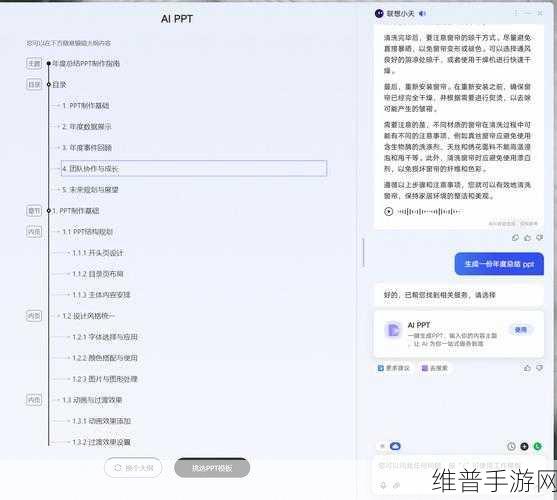
Task: Click the microphone icon in input box
Action: [383, 485]
